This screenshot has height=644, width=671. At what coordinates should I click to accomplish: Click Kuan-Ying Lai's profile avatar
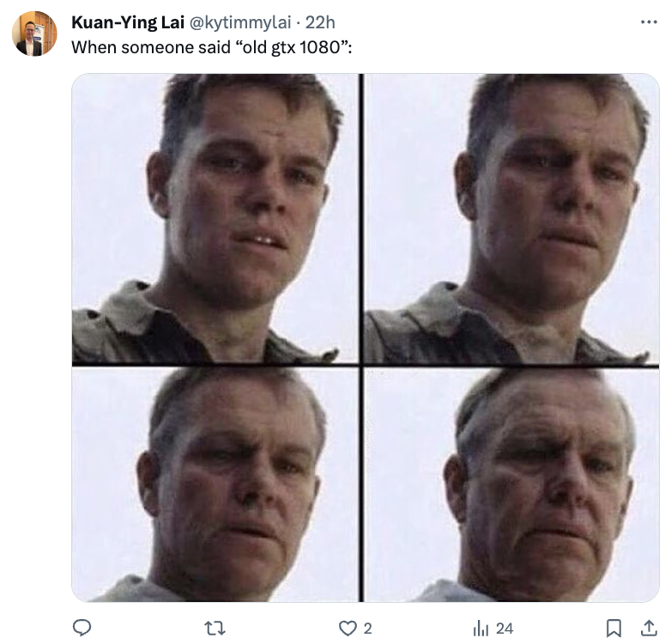(x=33, y=33)
